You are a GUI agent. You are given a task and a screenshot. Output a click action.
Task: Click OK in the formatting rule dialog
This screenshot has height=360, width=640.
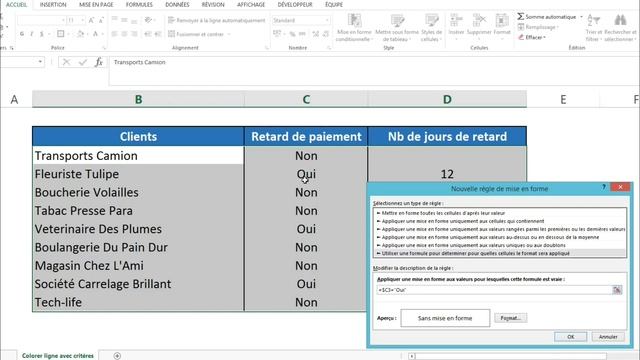tap(570, 337)
